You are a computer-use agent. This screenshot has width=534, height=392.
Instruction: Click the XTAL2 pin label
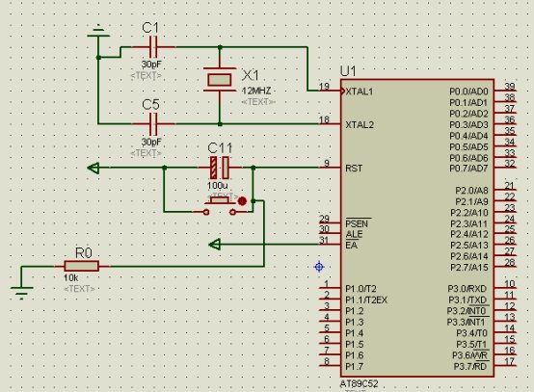[x=360, y=125]
